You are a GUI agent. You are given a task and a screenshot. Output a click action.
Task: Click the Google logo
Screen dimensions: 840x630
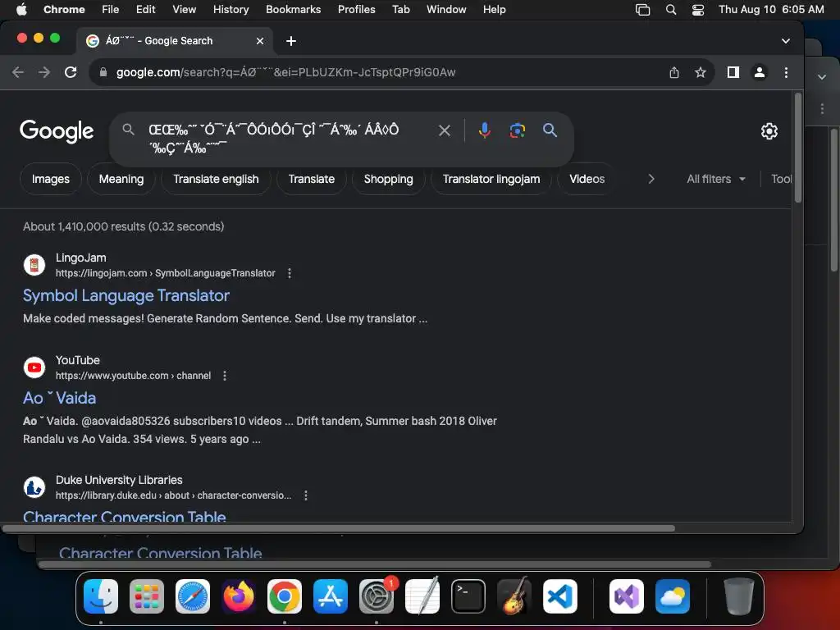point(57,131)
